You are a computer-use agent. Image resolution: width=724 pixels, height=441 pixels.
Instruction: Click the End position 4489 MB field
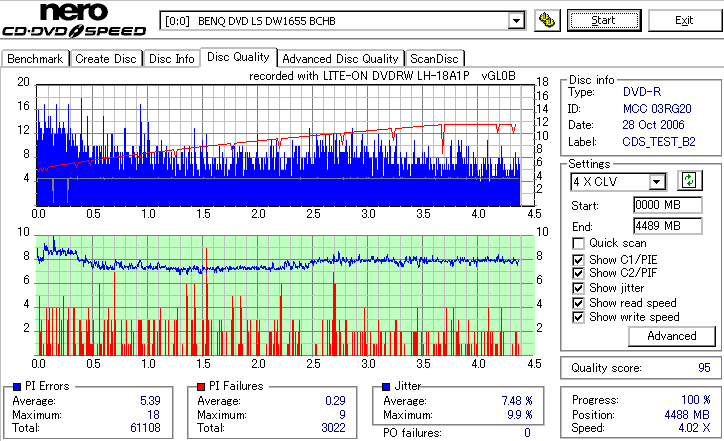coord(668,226)
